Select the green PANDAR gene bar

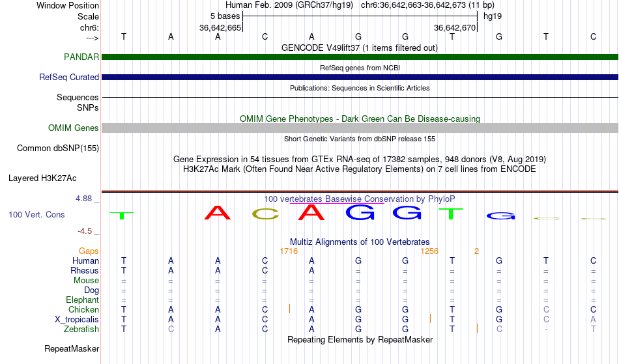point(360,57)
